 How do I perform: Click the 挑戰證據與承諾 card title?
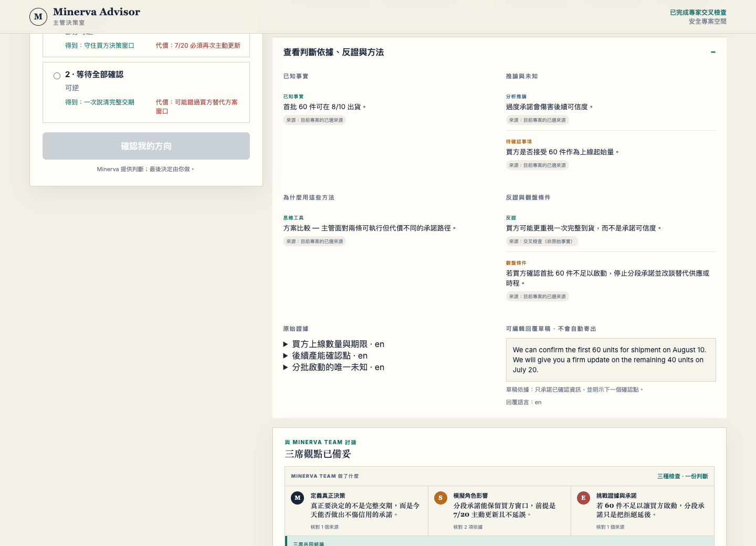(x=616, y=496)
